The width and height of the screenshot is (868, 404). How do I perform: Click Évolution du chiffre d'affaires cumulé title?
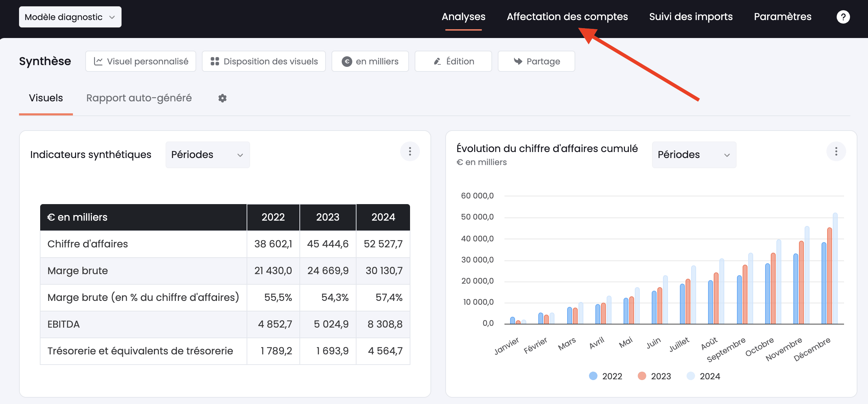pyautogui.click(x=547, y=149)
